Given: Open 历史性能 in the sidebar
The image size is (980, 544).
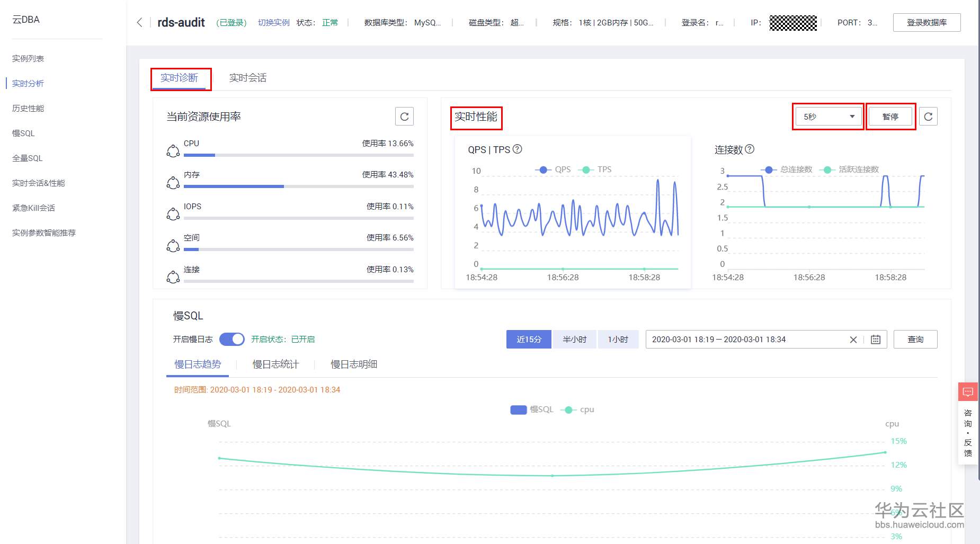Looking at the screenshot, I should 28,108.
